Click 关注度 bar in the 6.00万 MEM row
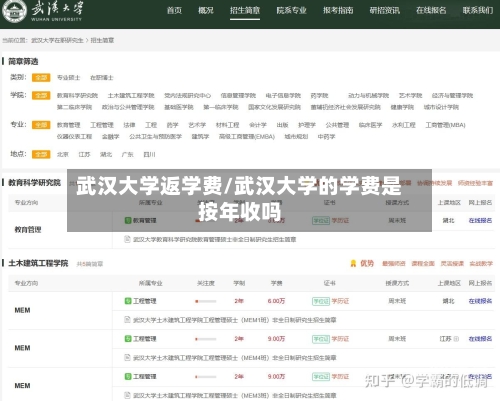The width and height of the screenshot is (500, 401). pyautogui.click(x=206, y=301)
